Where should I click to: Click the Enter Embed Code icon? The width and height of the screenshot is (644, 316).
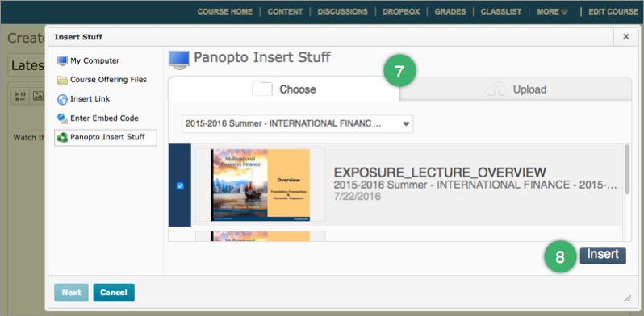[x=62, y=118]
